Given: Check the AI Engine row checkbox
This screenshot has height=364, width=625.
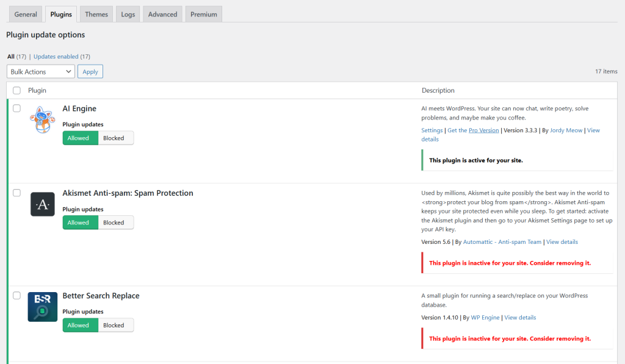Looking at the screenshot, I should tap(16, 109).
